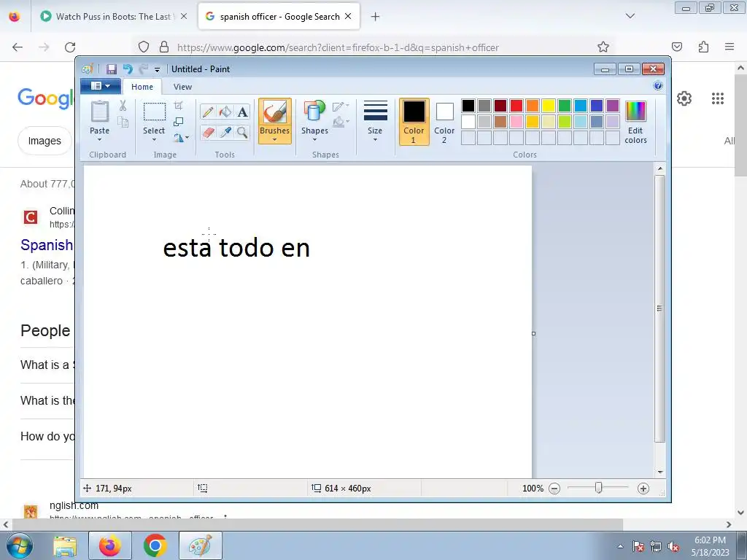Pick the green color swatch
Image resolution: width=747 pixels, height=560 pixels.
click(564, 106)
